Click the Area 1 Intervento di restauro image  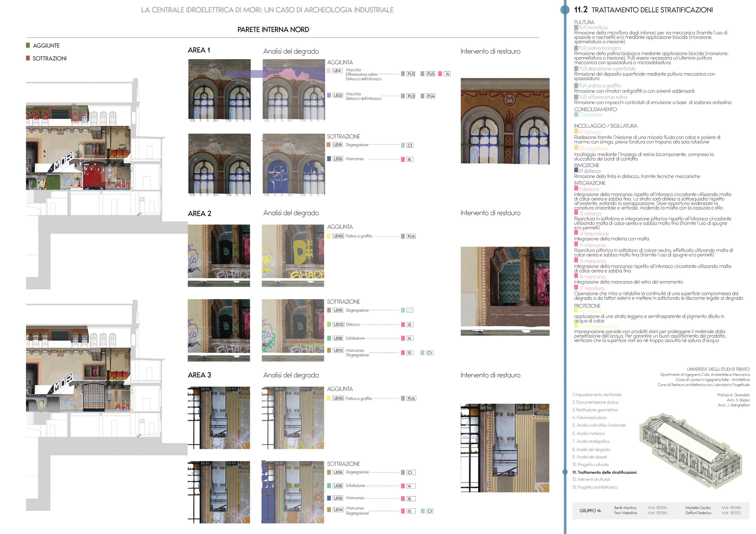tap(505, 121)
